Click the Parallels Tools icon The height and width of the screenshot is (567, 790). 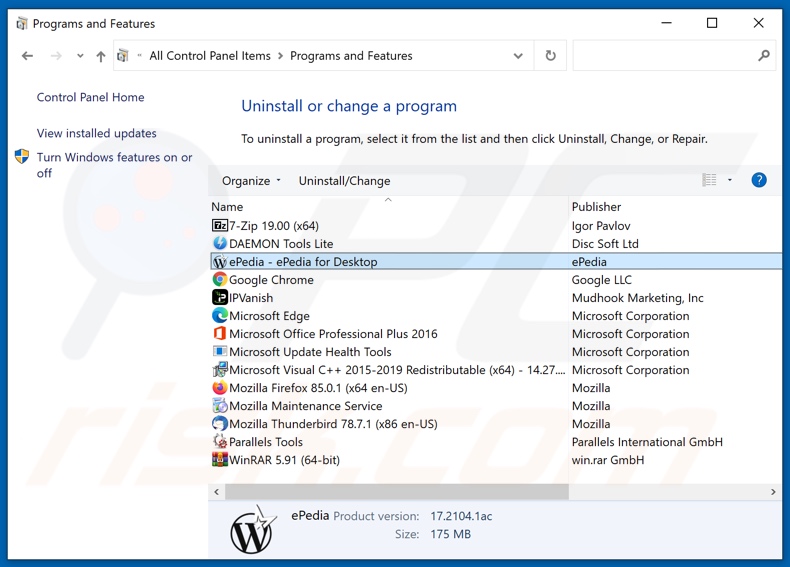point(220,442)
